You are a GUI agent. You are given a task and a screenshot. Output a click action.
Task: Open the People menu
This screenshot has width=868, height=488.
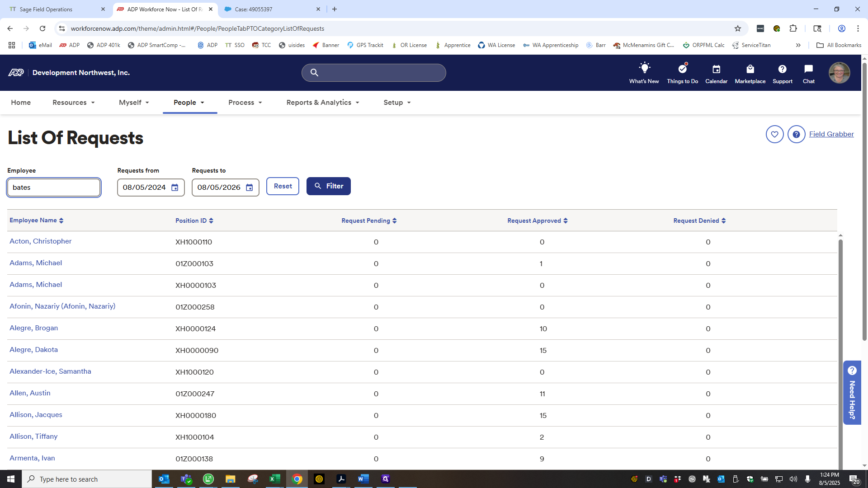coord(189,103)
